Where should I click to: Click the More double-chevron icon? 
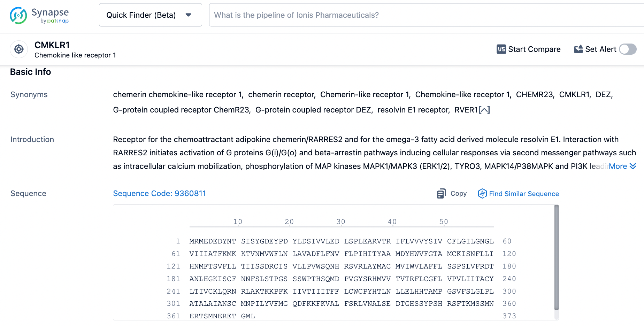point(633,166)
